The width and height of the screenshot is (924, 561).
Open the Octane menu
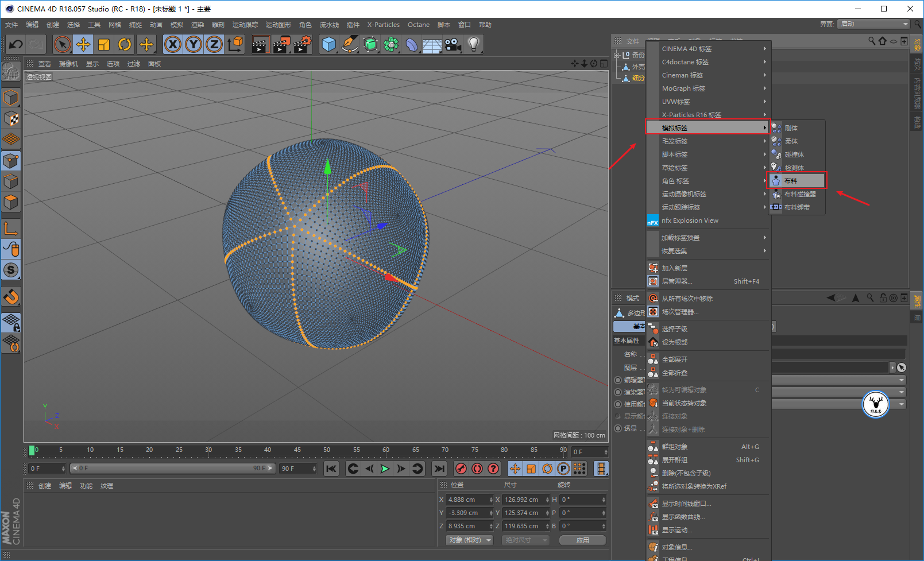[419, 25]
